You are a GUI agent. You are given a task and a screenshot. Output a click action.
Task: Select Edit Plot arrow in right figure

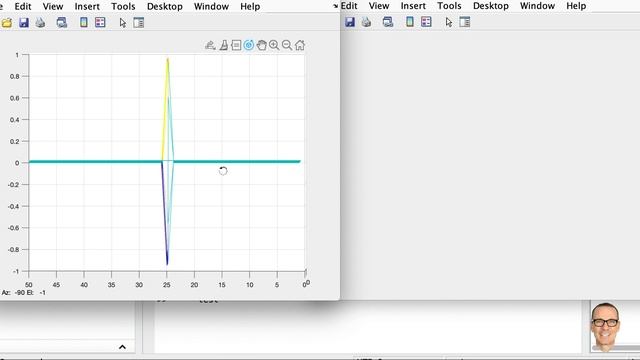pos(449,22)
